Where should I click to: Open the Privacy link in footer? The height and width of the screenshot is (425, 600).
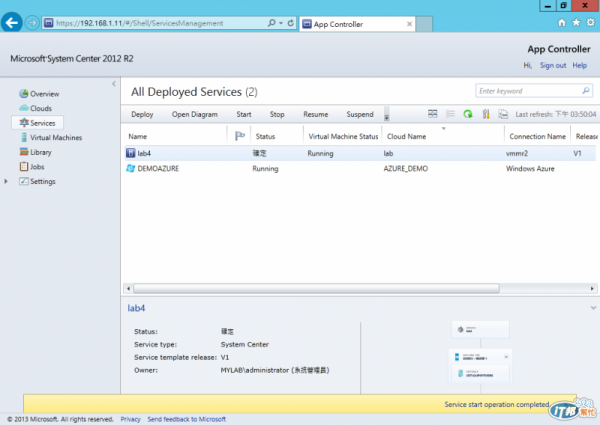[x=130, y=419]
